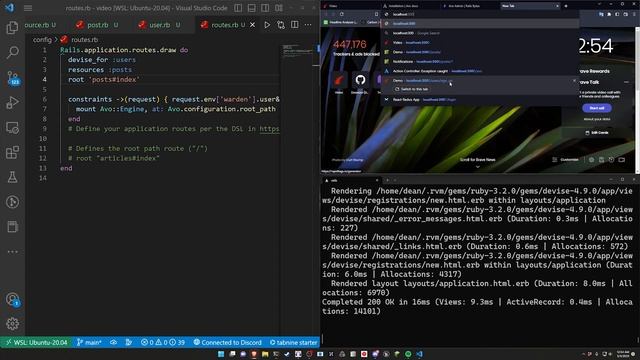Open the Brave main menu icon

(x=634, y=14)
